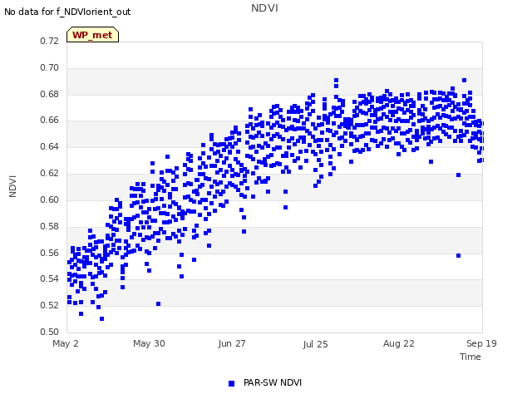Click the Jun 27 date tick label
Screen dimensions: 532x399
[232, 343]
